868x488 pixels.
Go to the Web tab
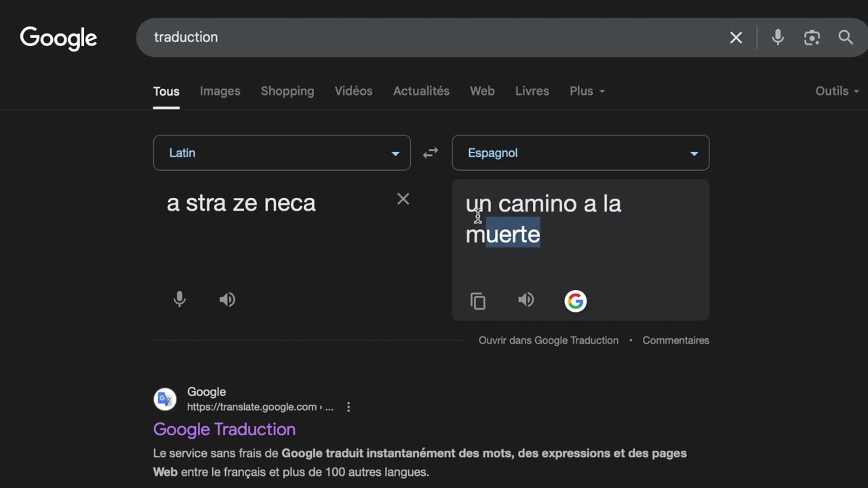[x=482, y=91]
